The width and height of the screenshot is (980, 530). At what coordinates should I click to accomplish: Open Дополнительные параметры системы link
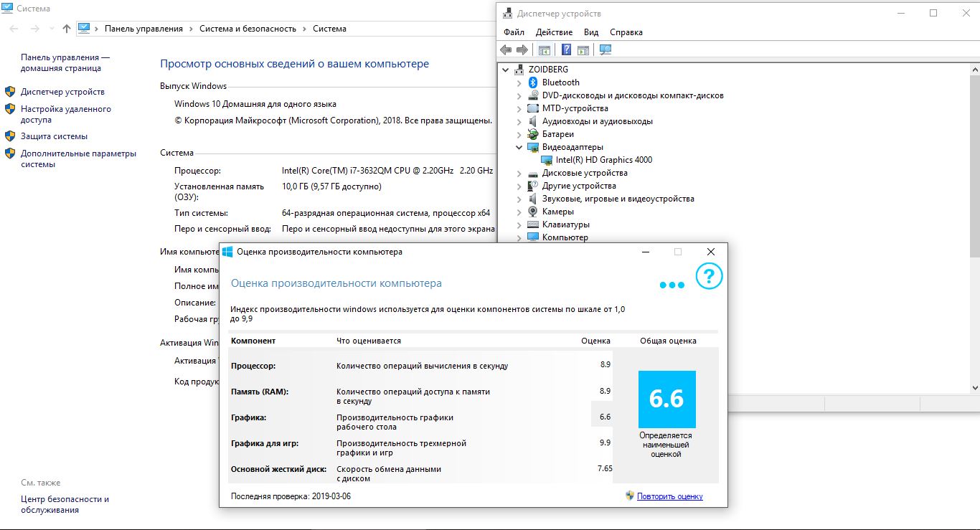coord(78,158)
